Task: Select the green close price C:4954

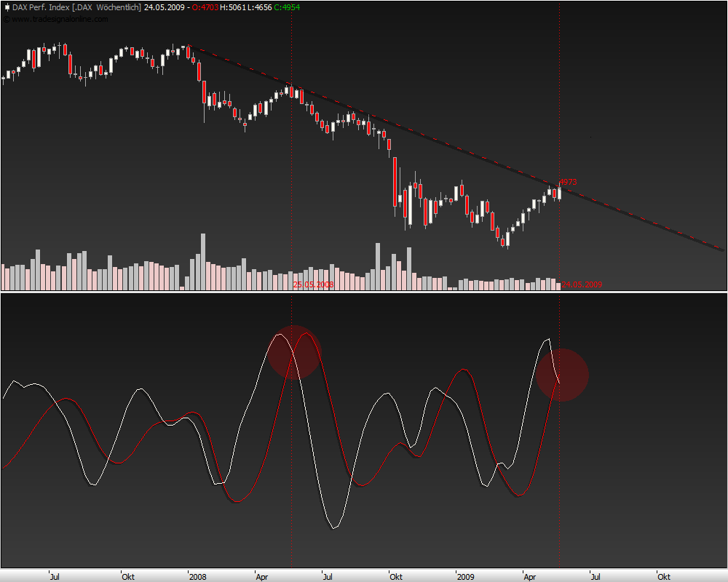Action: tap(285, 7)
